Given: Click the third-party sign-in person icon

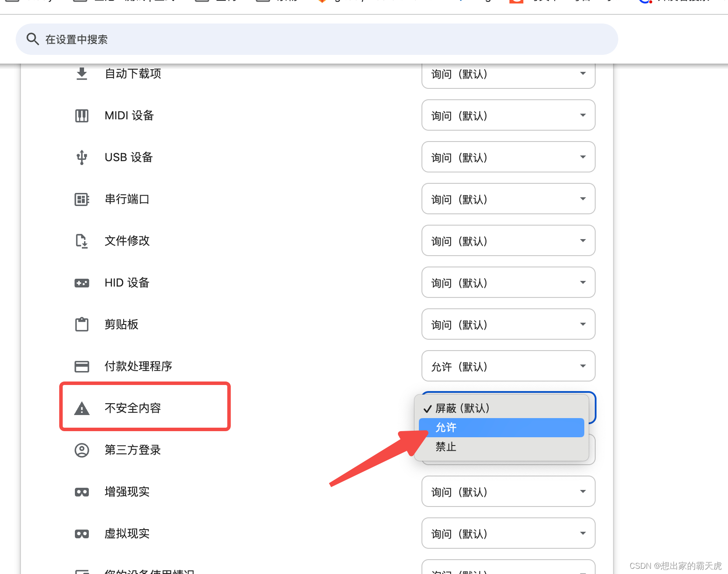Looking at the screenshot, I should click(82, 450).
